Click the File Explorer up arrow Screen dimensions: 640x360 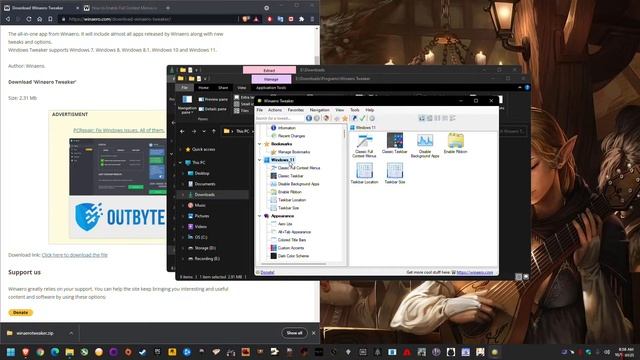[213, 131]
